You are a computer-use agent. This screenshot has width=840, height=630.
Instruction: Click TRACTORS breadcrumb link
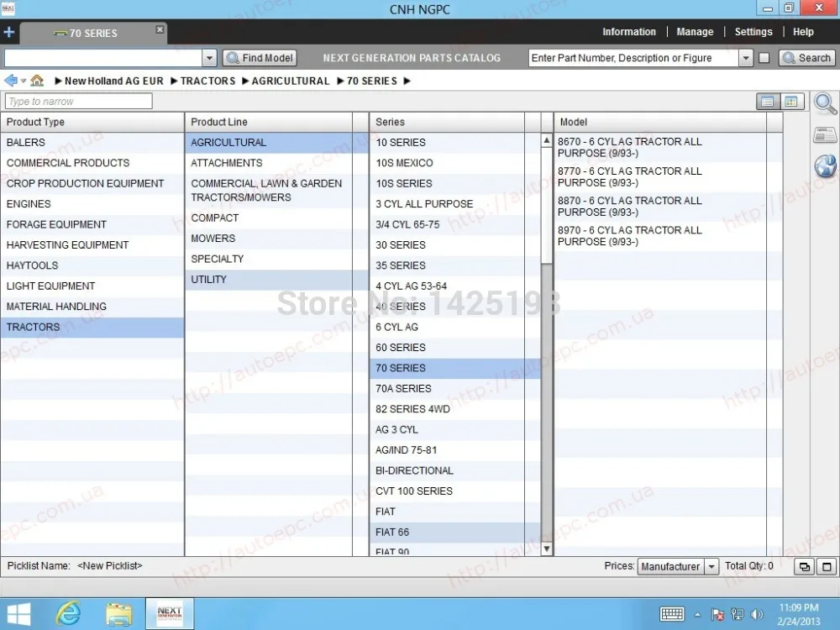(x=207, y=81)
